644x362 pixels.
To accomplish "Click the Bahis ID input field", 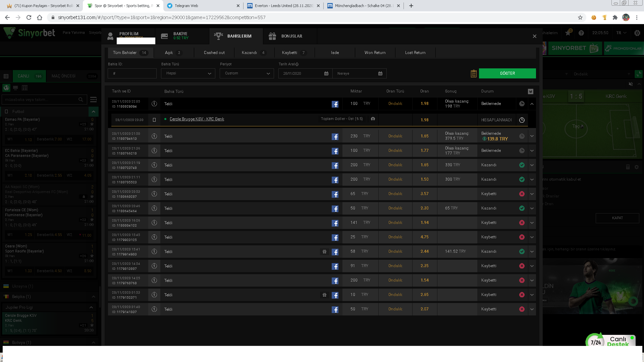I will coord(132,73).
